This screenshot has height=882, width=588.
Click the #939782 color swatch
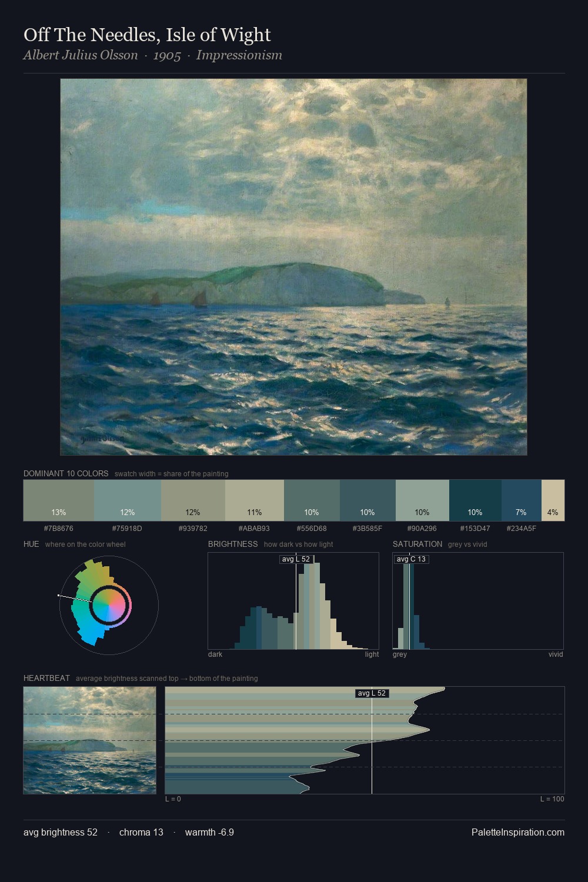(x=193, y=500)
